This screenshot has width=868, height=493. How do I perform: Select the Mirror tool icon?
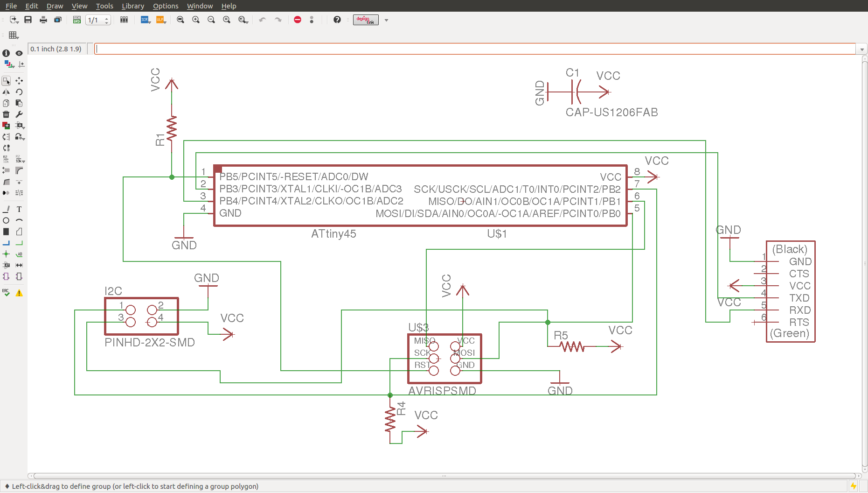pyautogui.click(x=6, y=92)
